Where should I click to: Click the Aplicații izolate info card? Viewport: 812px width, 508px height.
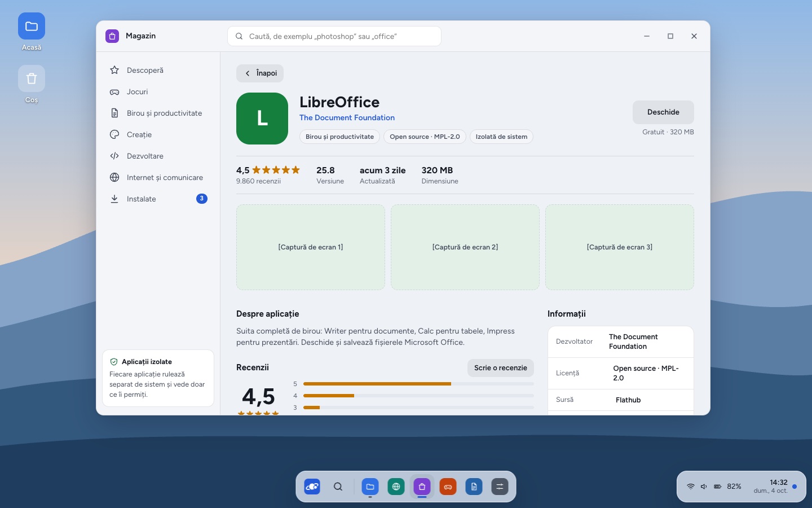pos(158,378)
